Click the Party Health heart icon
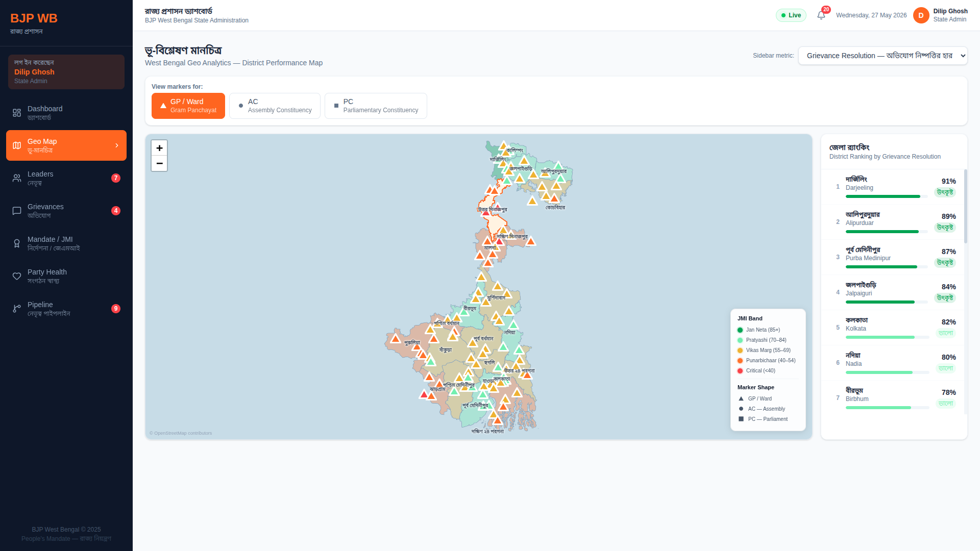The height and width of the screenshot is (551, 980). [17, 276]
